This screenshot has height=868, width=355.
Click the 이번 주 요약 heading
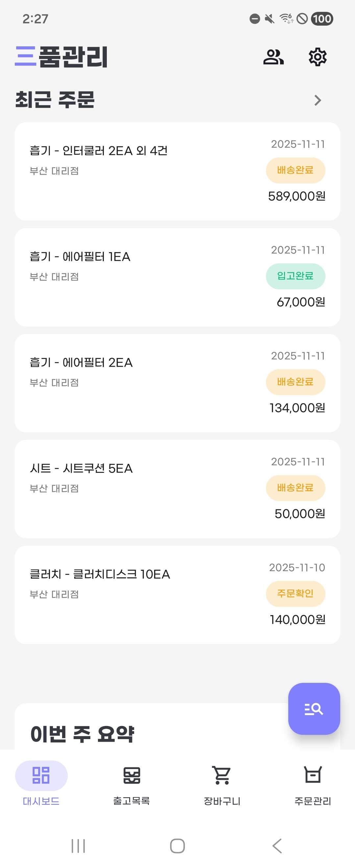(x=82, y=734)
